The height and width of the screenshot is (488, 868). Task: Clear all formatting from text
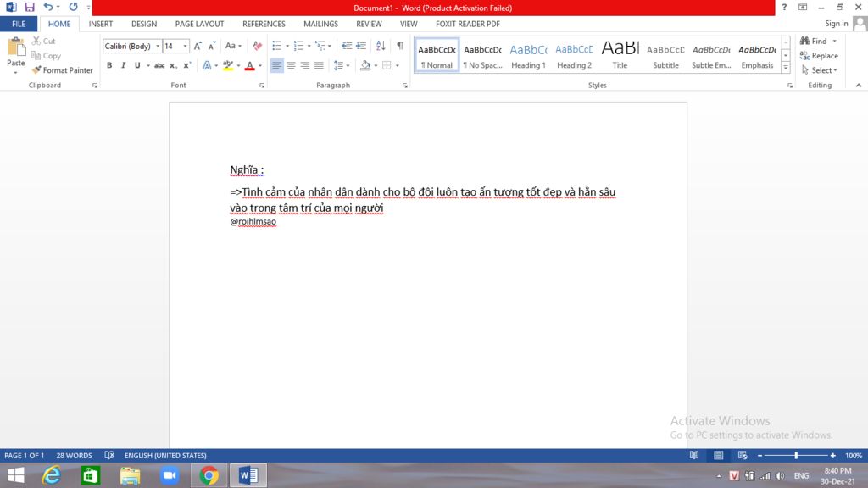coord(258,46)
